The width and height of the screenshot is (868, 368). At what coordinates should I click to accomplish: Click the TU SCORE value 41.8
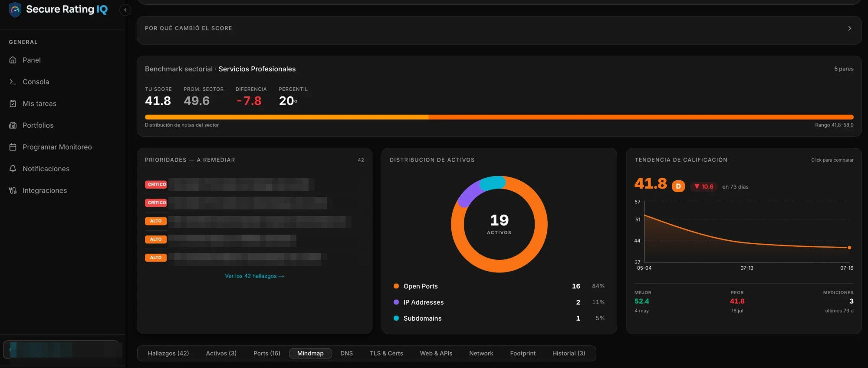tap(158, 101)
